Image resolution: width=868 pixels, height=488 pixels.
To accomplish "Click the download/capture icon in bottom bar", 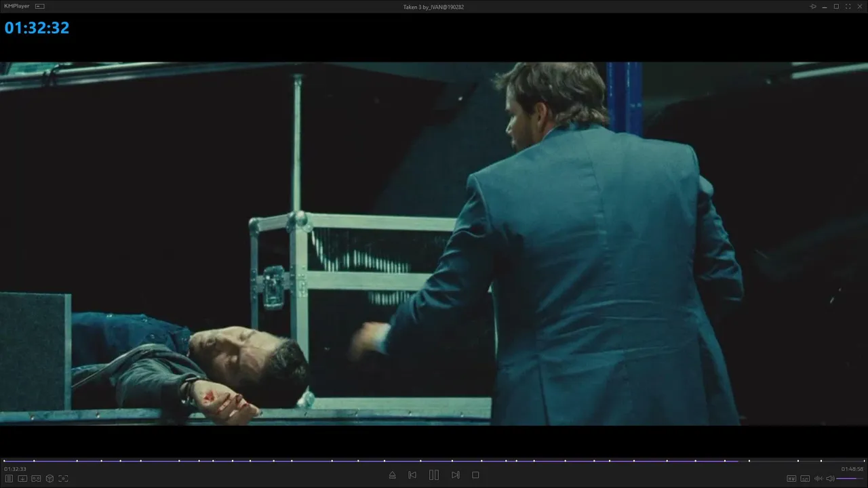I will [22, 479].
